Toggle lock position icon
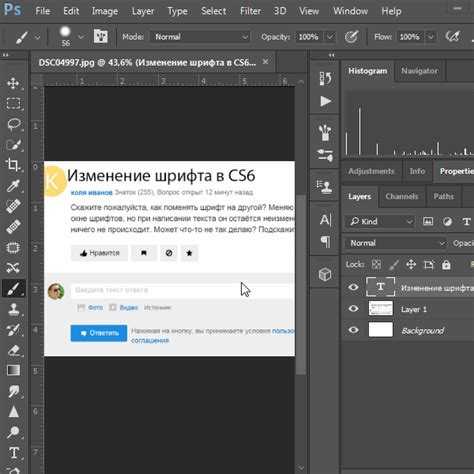 point(411,265)
